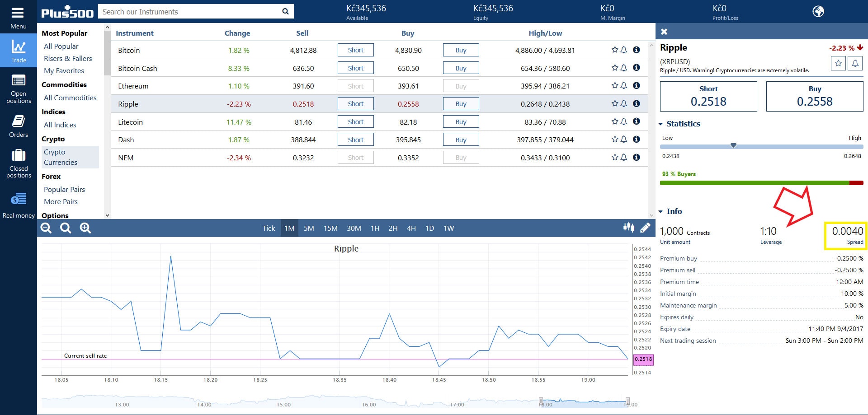Toggle favorite star for Bitcoin Cash
Viewport: 868px width, 415px height.
615,68
